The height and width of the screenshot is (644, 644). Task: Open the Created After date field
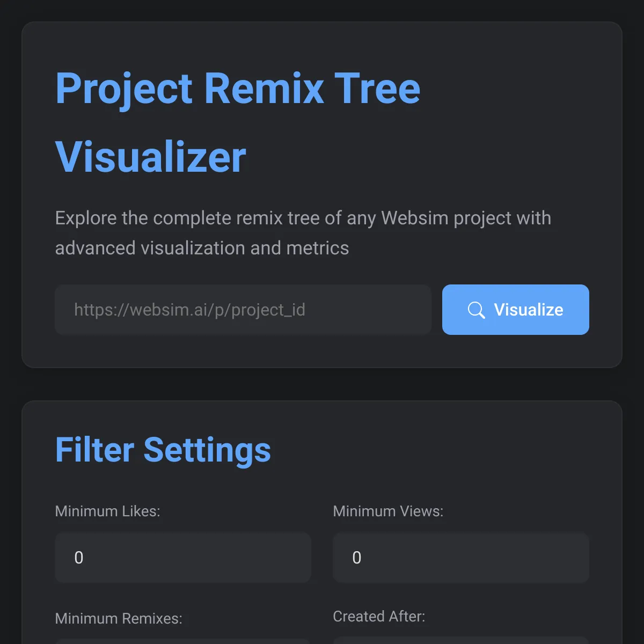pos(460,641)
